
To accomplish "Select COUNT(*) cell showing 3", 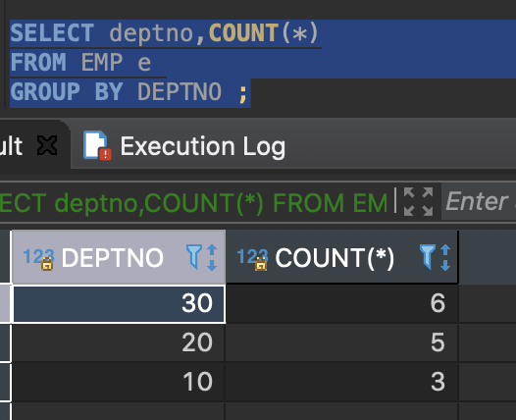I will pos(342,382).
